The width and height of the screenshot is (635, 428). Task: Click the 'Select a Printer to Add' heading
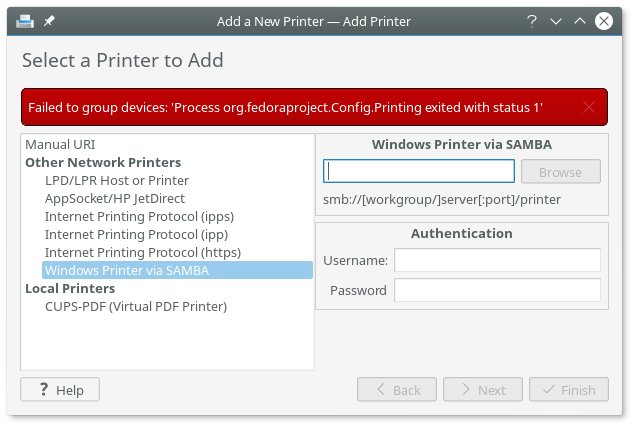[123, 60]
